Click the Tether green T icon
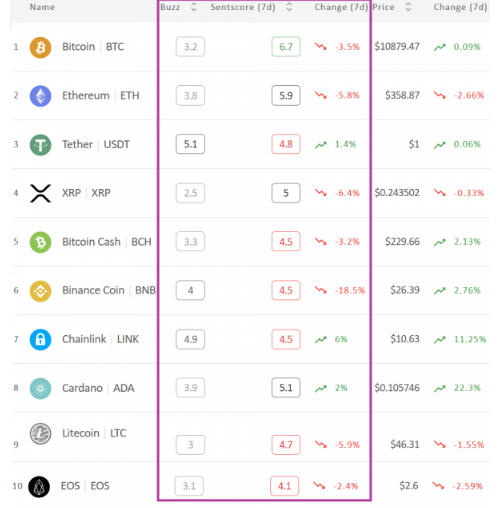This screenshot has width=500, height=508. [x=40, y=145]
